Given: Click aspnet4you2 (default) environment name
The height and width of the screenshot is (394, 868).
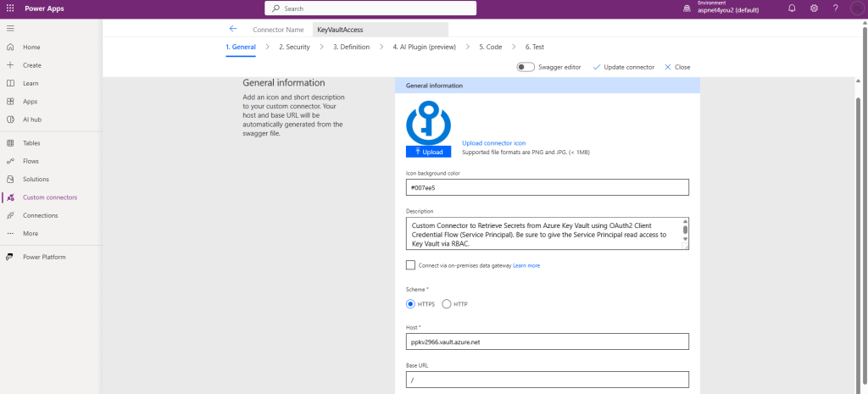Looking at the screenshot, I should click(728, 10).
